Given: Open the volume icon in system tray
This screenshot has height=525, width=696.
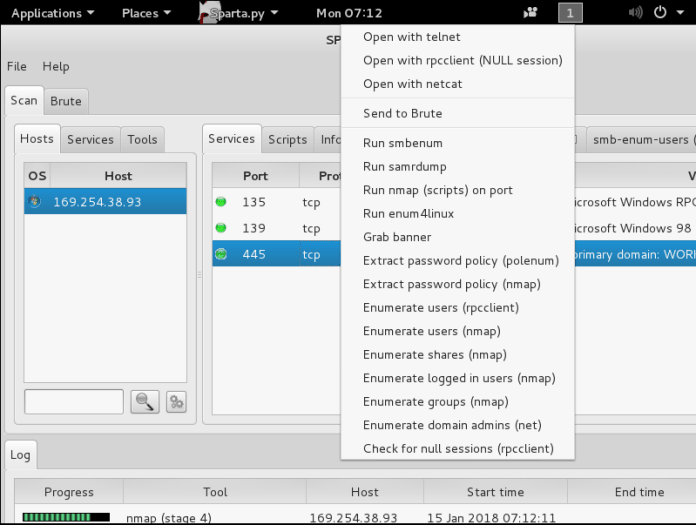Looking at the screenshot, I should 635,13.
